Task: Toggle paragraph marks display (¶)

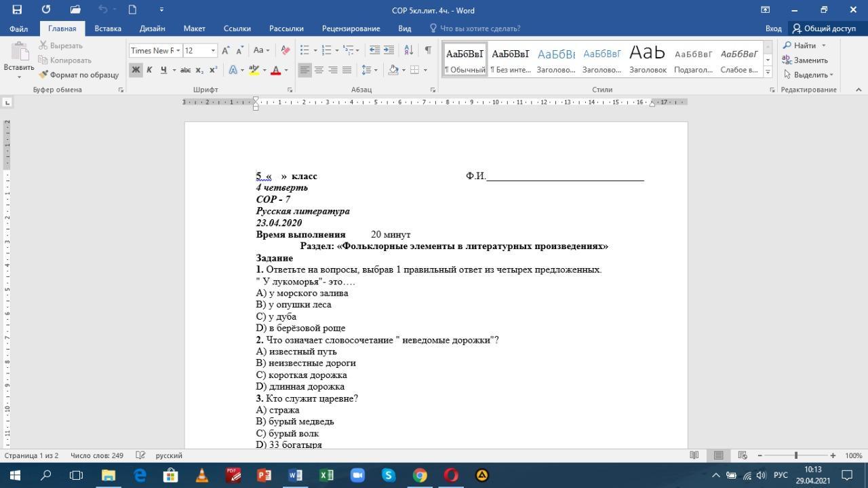Action: pos(428,50)
